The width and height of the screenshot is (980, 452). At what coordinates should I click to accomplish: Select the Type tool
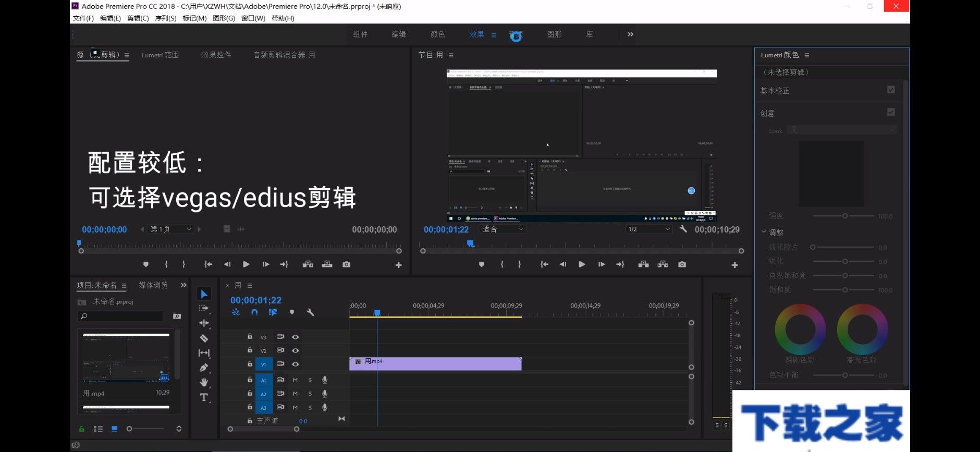204,397
